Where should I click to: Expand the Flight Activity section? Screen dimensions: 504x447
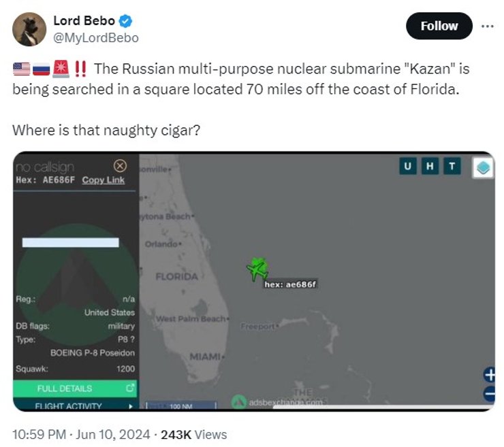click(x=75, y=406)
